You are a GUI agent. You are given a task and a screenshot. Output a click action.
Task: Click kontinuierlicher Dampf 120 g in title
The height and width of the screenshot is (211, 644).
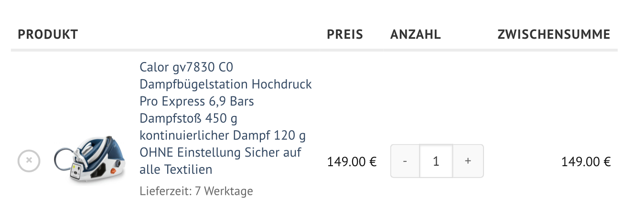[x=222, y=136]
